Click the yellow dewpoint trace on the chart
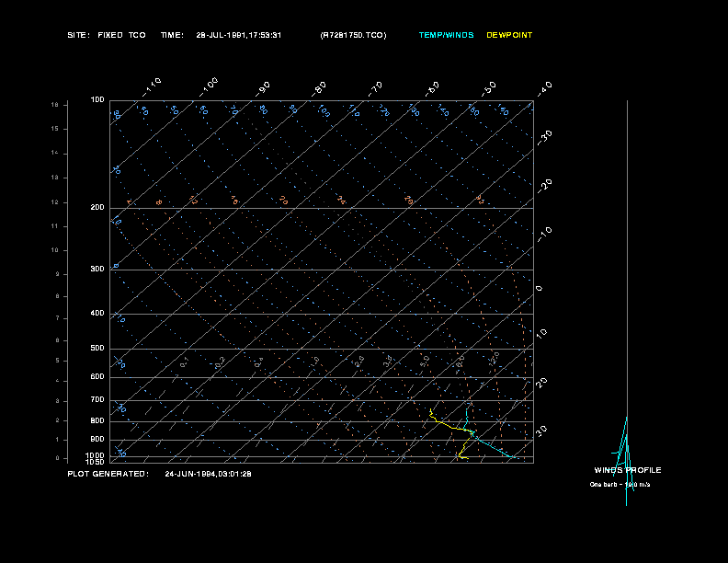 445,425
